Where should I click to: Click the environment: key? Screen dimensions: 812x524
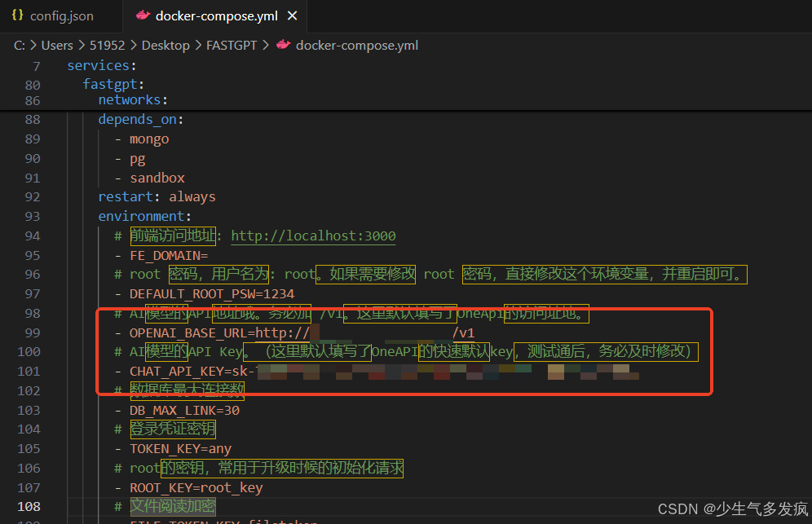point(144,217)
